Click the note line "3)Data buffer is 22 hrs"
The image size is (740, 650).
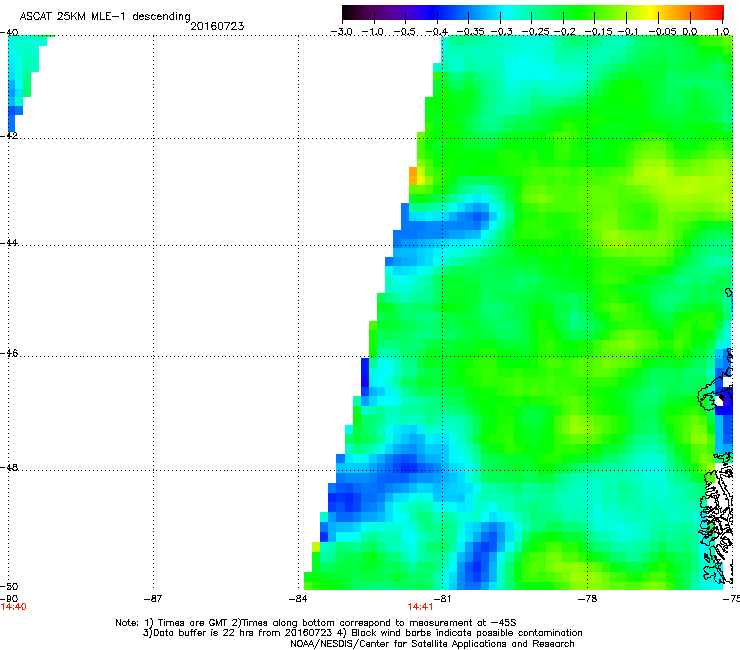pos(362,633)
